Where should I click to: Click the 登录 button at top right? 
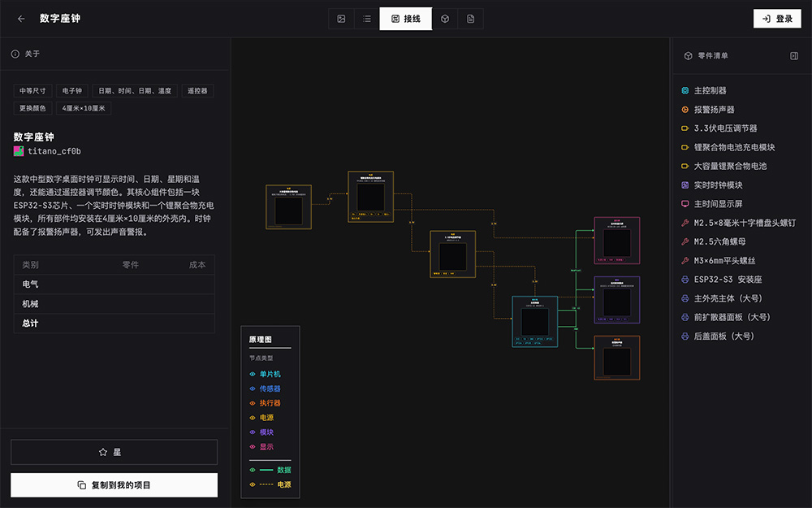coord(776,18)
